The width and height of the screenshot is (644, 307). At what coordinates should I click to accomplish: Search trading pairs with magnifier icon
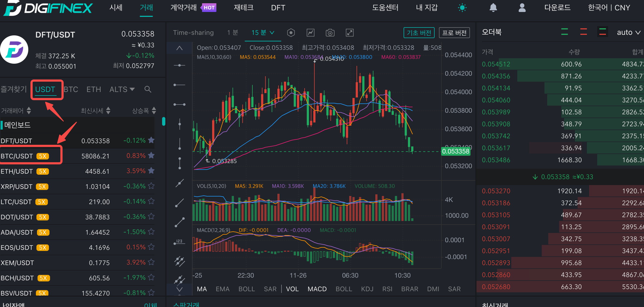(x=148, y=89)
